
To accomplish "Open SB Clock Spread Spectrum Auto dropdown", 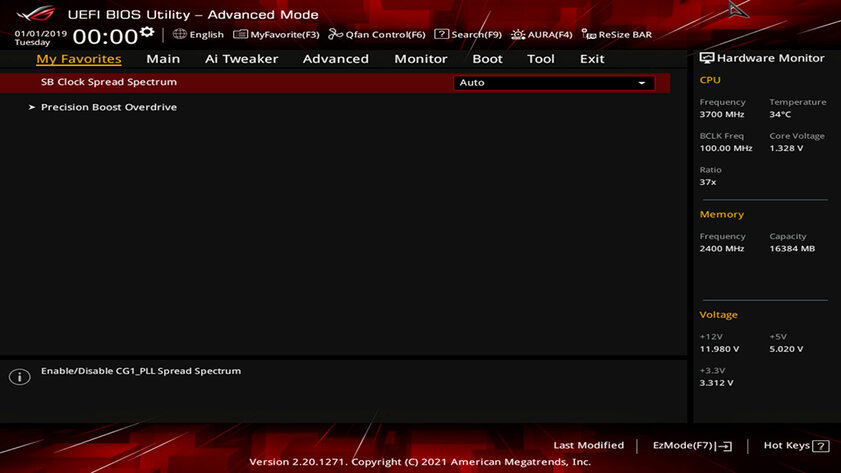I will coord(554,83).
